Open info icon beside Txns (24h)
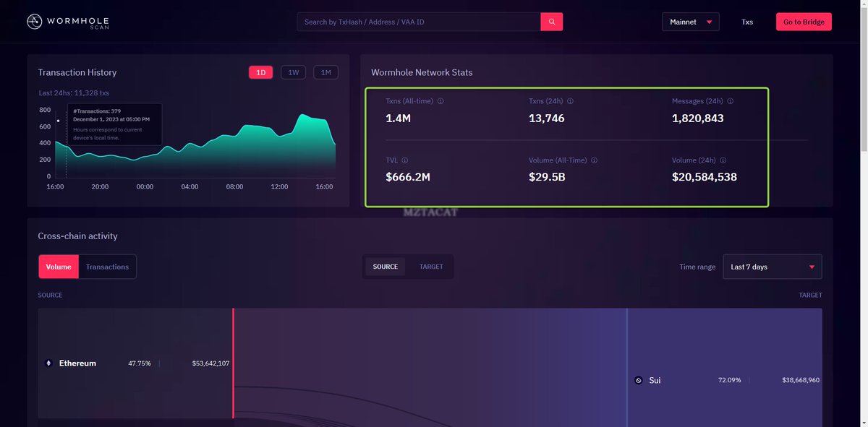This screenshot has height=427, width=868. [x=570, y=101]
